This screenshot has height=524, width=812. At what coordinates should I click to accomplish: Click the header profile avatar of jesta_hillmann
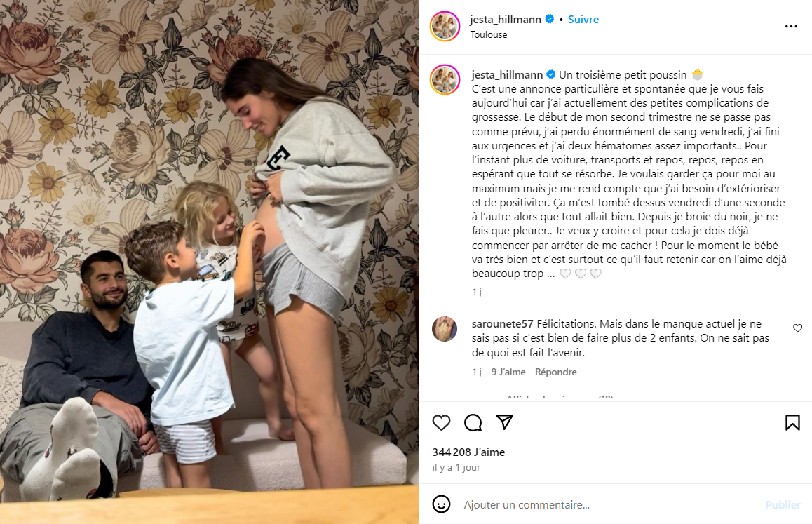445,26
